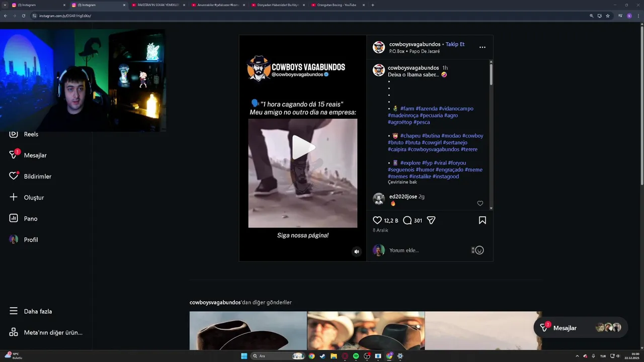Open the post's three-dot options menu
The image size is (644, 362).
482,47
